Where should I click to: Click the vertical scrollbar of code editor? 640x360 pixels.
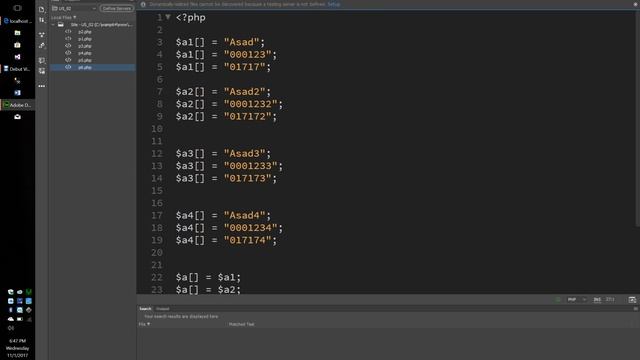637,118
